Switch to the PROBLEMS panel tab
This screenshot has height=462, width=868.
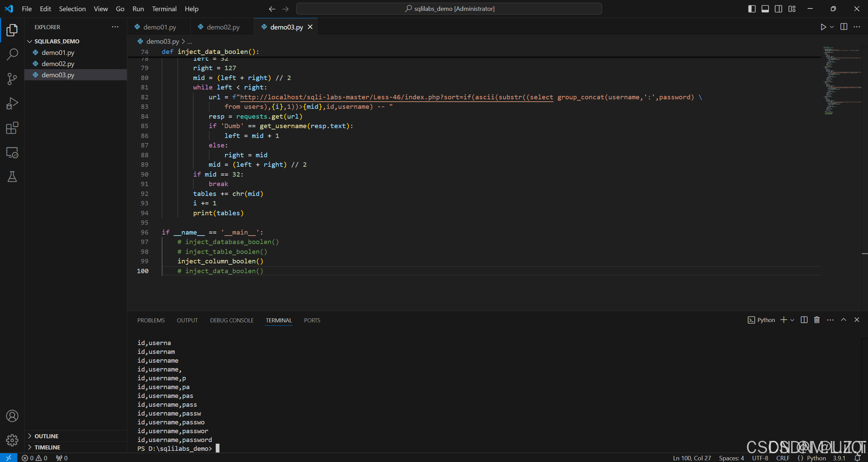click(151, 320)
